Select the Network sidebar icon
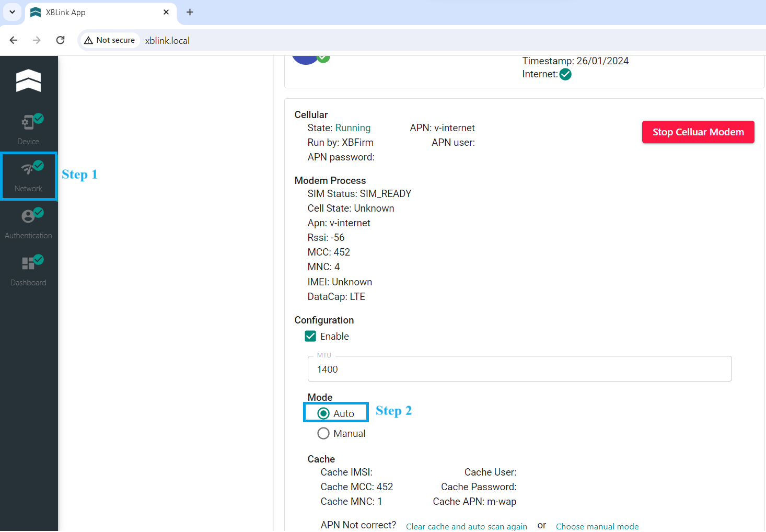This screenshot has width=766, height=532. [x=28, y=176]
